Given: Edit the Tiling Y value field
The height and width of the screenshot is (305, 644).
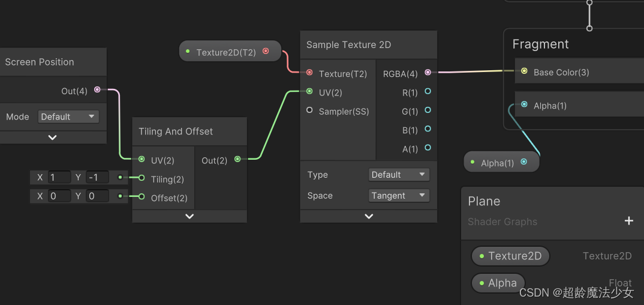Looking at the screenshot, I should (x=97, y=178).
